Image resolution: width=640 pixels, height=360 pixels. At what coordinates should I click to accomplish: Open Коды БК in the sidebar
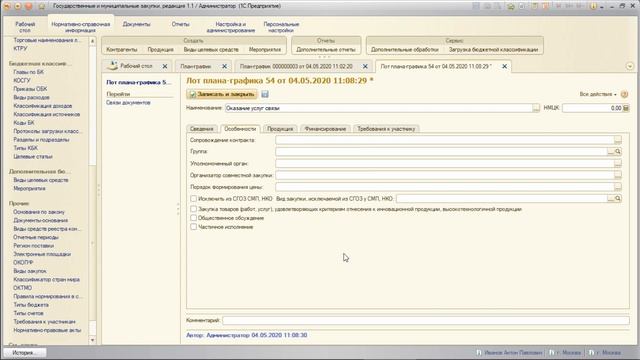coord(24,123)
